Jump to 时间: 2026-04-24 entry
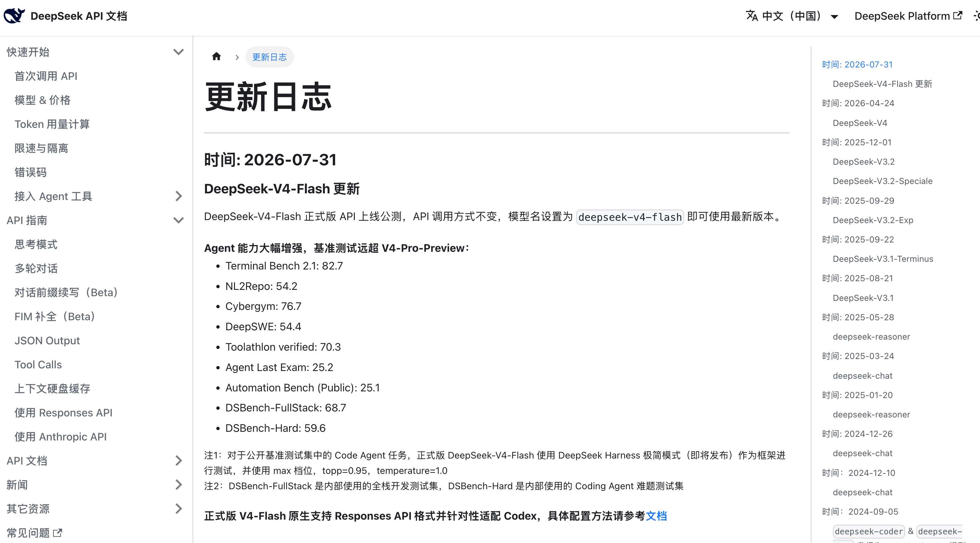980x543 pixels. (858, 104)
